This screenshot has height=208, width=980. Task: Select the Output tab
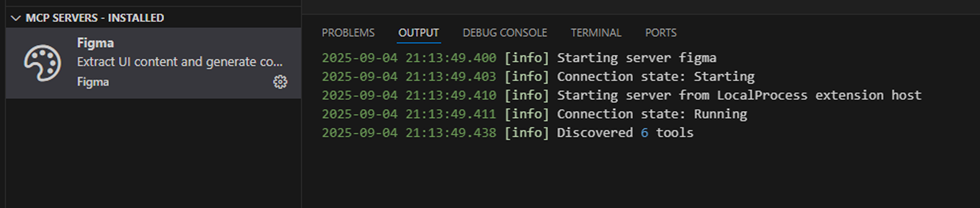[418, 33]
